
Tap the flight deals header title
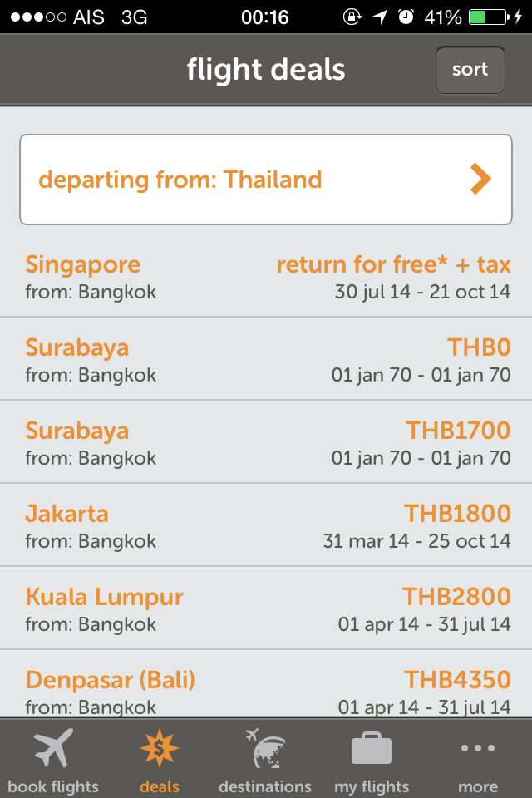click(266, 70)
